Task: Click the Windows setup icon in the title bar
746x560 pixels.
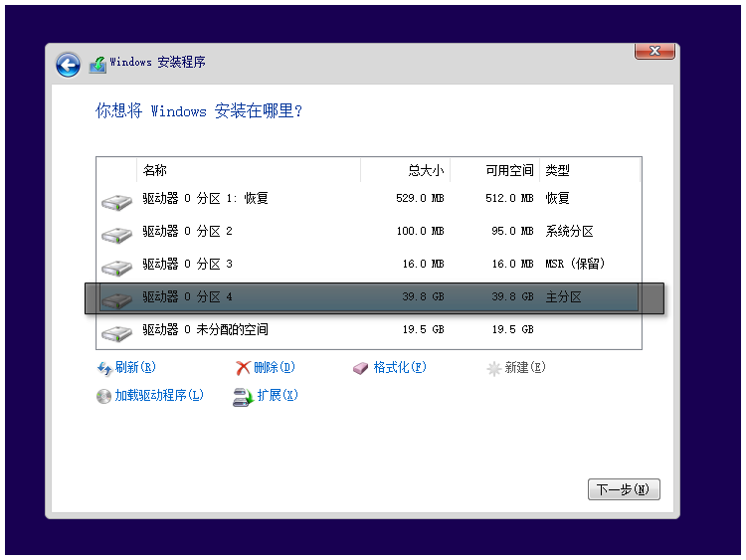Action: tap(97, 65)
